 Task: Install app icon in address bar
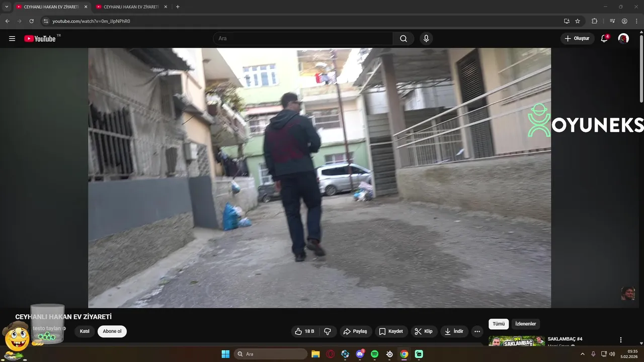coord(567,21)
